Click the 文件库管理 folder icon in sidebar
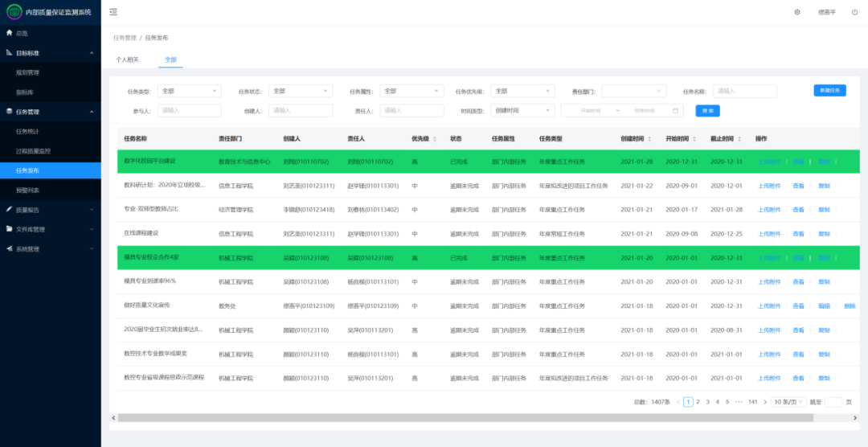Screen dimensions: 868x447 (10, 229)
